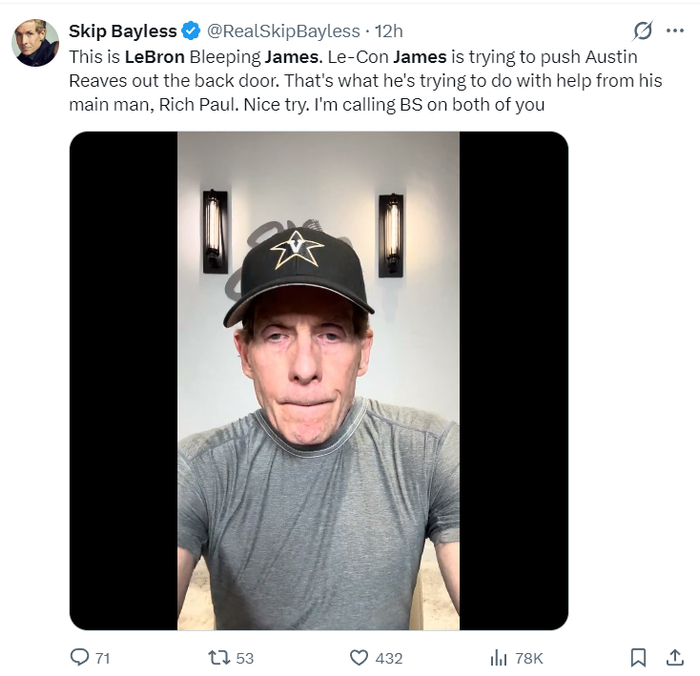The width and height of the screenshot is (700, 676).
Task: Bookmark this post
Action: click(x=638, y=657)
